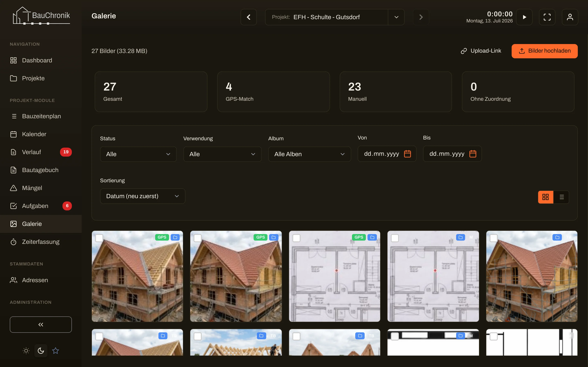Open the user profile icon
The width and height of the screenshot is (588, 367).
pyautogui.click(x=570, y=17)
